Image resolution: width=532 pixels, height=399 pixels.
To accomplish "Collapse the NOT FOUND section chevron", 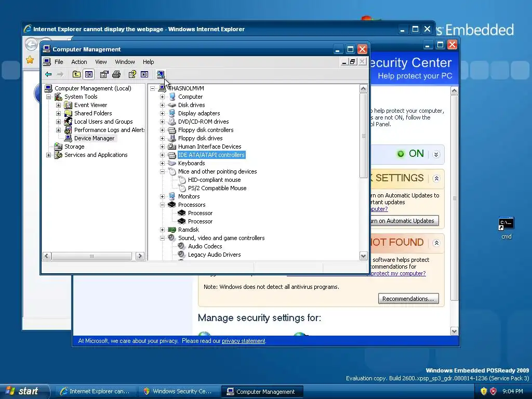I will click(436, 243).
